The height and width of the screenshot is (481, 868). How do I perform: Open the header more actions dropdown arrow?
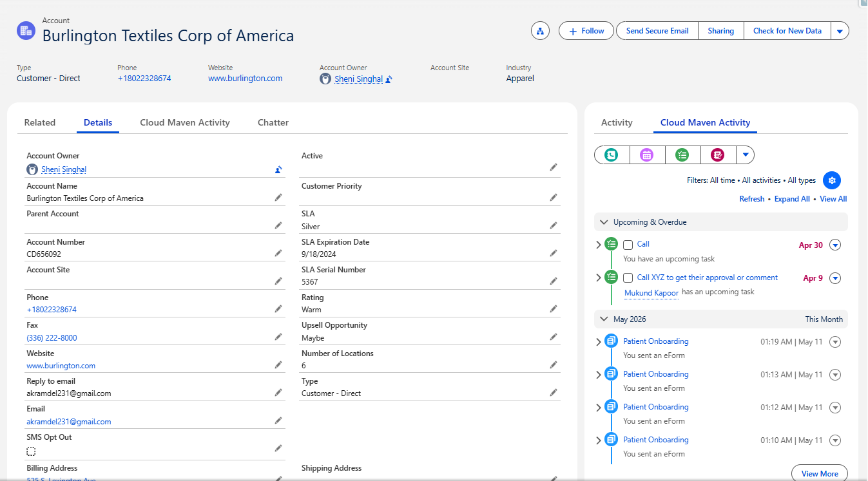pos(840,31)
